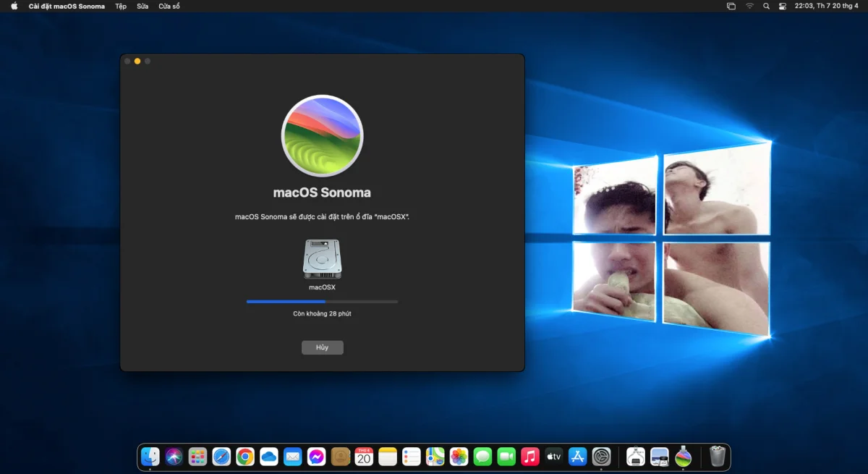Select the macOSX disk icon
Image resolution: width=868 pixels, height=474 pixels.
[322, 259]
